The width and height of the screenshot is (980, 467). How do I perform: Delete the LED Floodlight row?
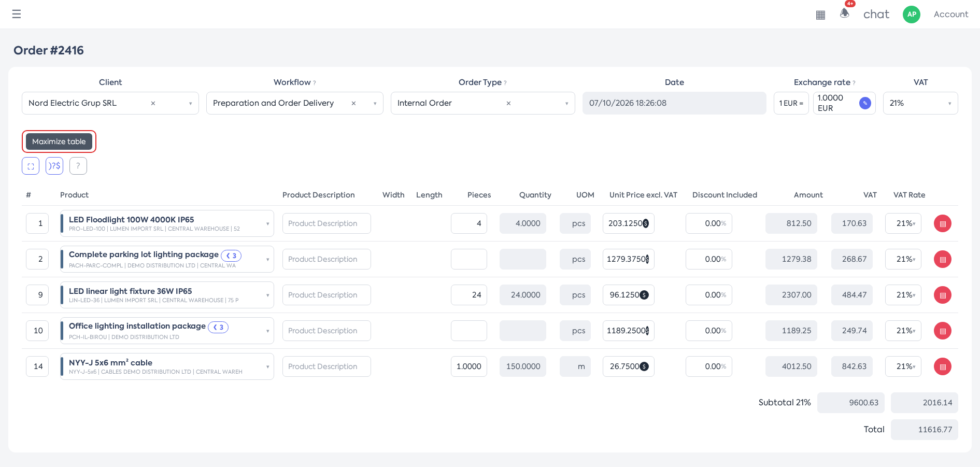coord(943,223)
